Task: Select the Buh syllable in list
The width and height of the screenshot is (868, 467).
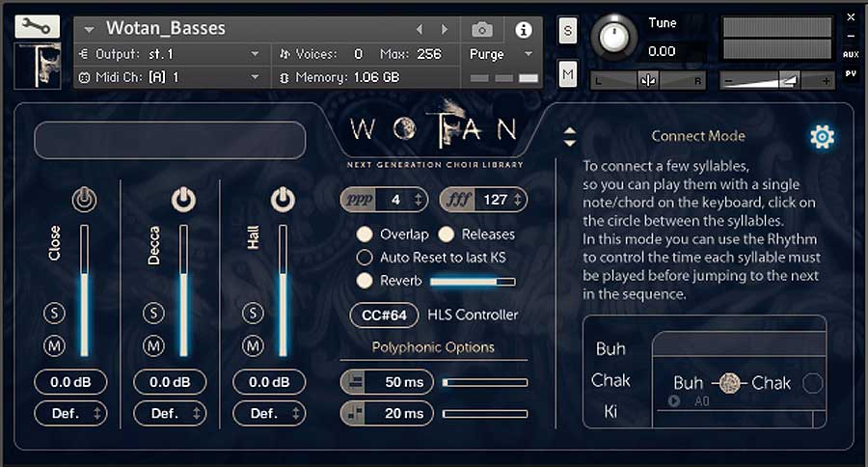Action: [610, 349]
